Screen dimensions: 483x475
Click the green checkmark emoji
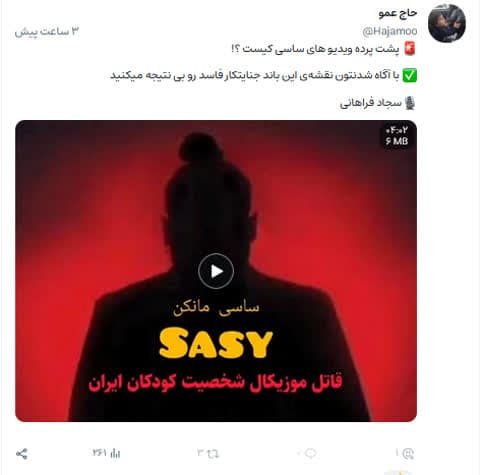(410, 76)
